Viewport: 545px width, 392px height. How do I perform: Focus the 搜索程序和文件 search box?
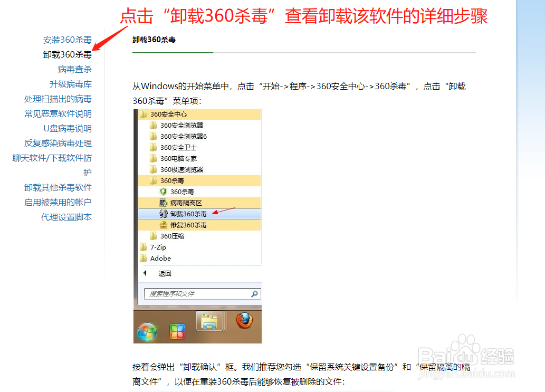pos(202,294)
